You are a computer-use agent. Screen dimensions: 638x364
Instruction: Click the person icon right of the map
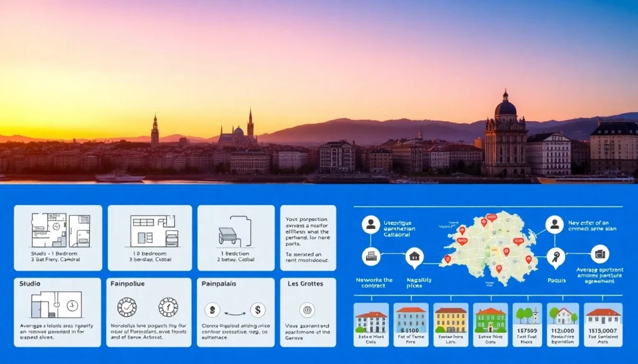point(554,224)
